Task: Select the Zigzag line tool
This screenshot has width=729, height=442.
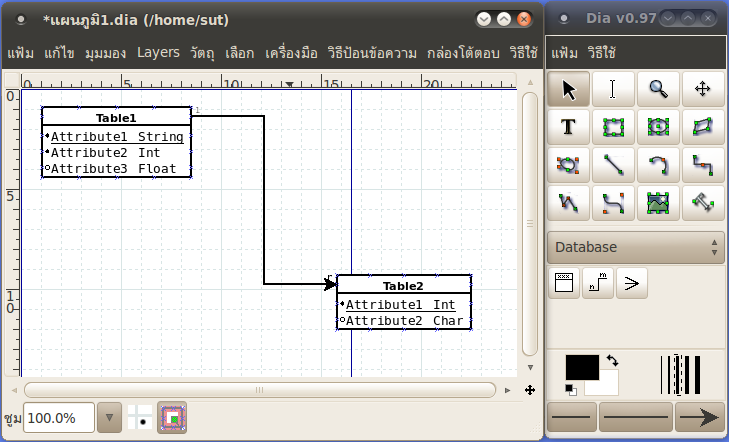Action: 702,165
